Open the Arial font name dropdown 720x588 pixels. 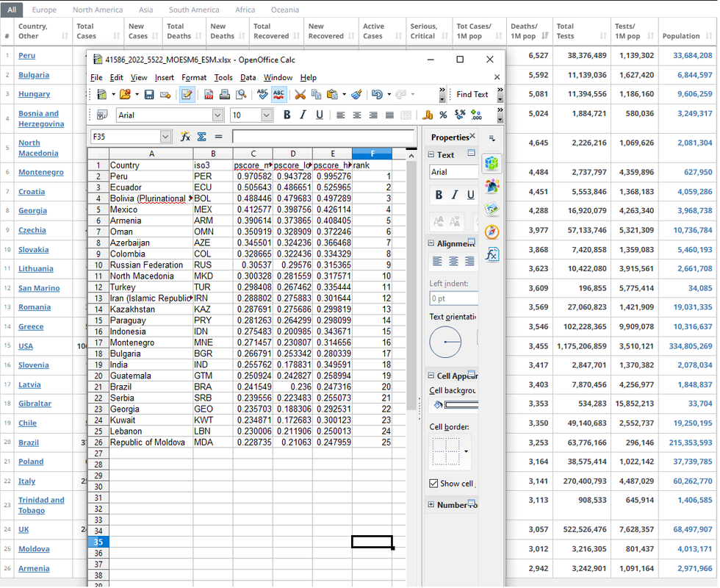(x=217, y=115)
